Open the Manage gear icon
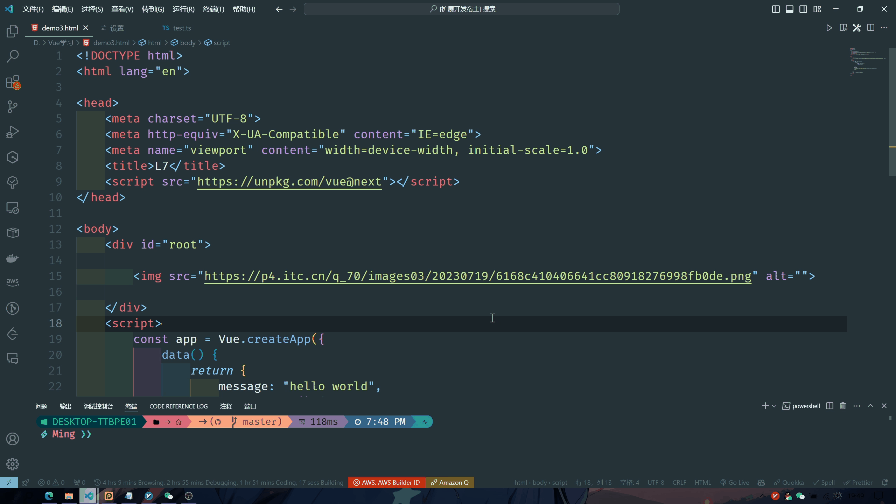Viewport: 896px width, 504px height. coord(13,464)
